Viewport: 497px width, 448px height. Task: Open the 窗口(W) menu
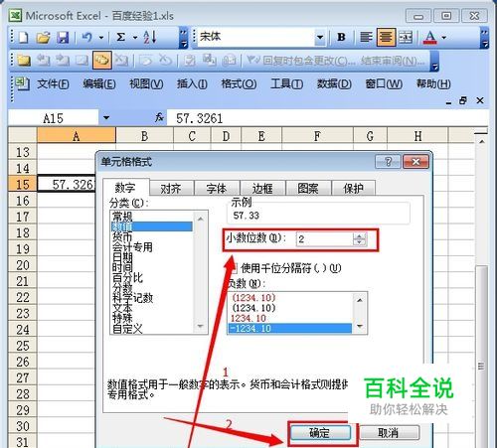pos(384,84)
